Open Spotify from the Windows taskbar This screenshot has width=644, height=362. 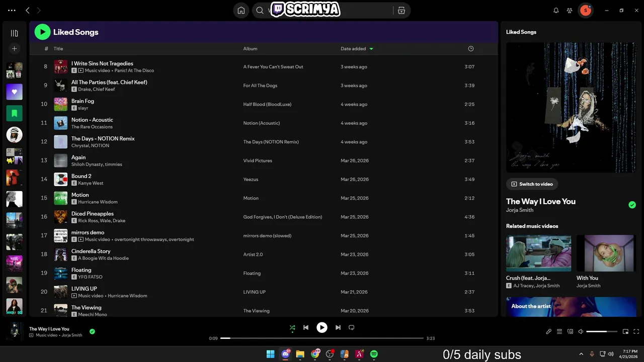click(x=374, y=354)
